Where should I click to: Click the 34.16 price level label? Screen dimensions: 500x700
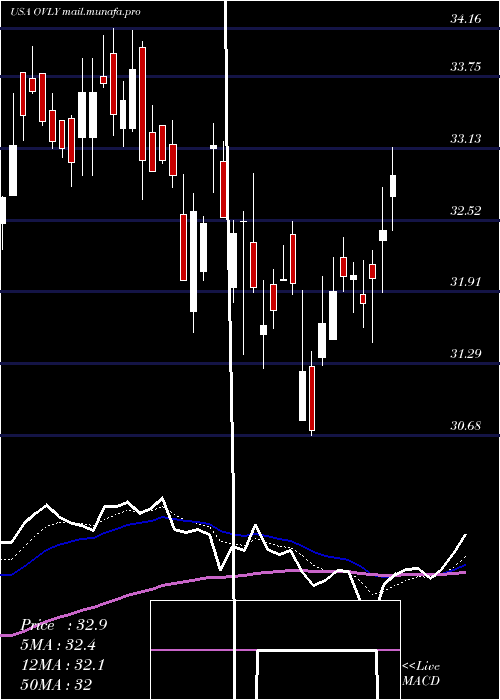(x=466, y=19)
